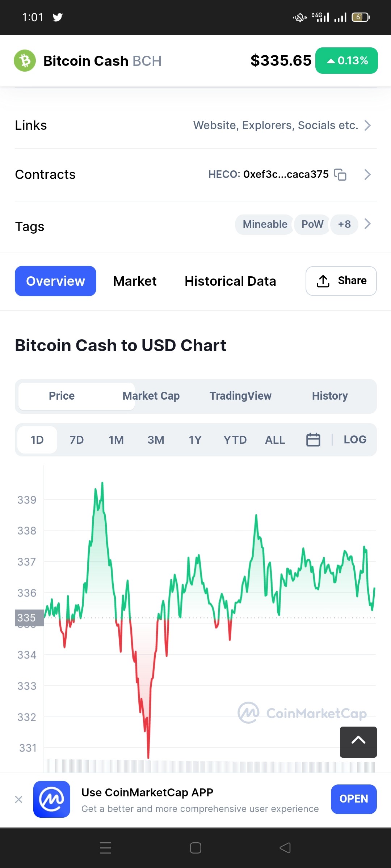Switch to the Market tab

point(135,281)
